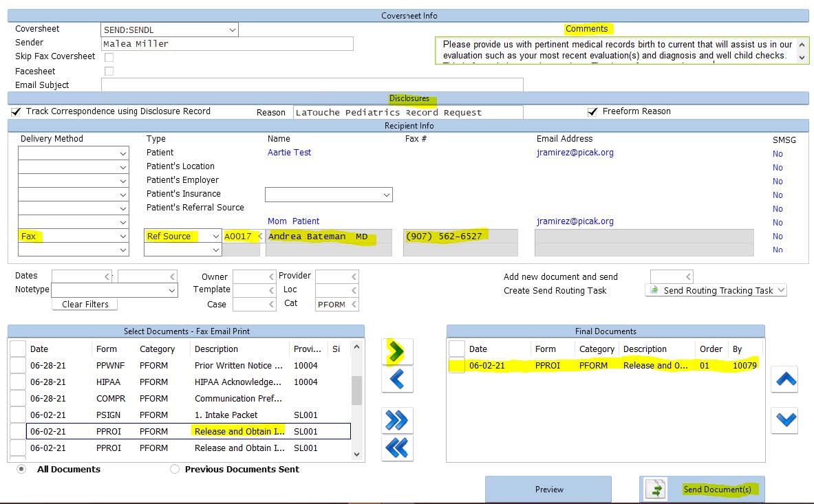Sort documents by Category column header
Image resolution: width=814 pixels, height=504 pixels.
click(x=157, y=349)
